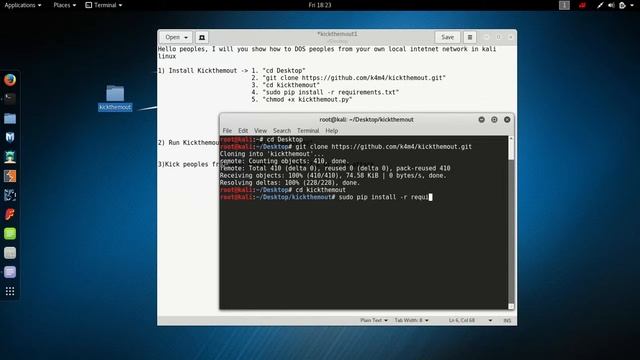640x360 pixels.
Task: Click gedit text "3)Kick peoples"
Action: (x=189, y=164)
